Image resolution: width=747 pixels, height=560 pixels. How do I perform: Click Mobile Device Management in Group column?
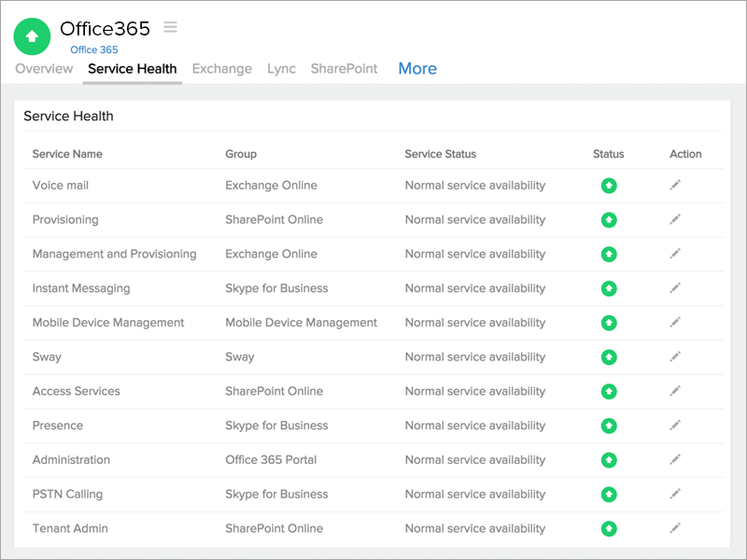(x=301, y=322)
